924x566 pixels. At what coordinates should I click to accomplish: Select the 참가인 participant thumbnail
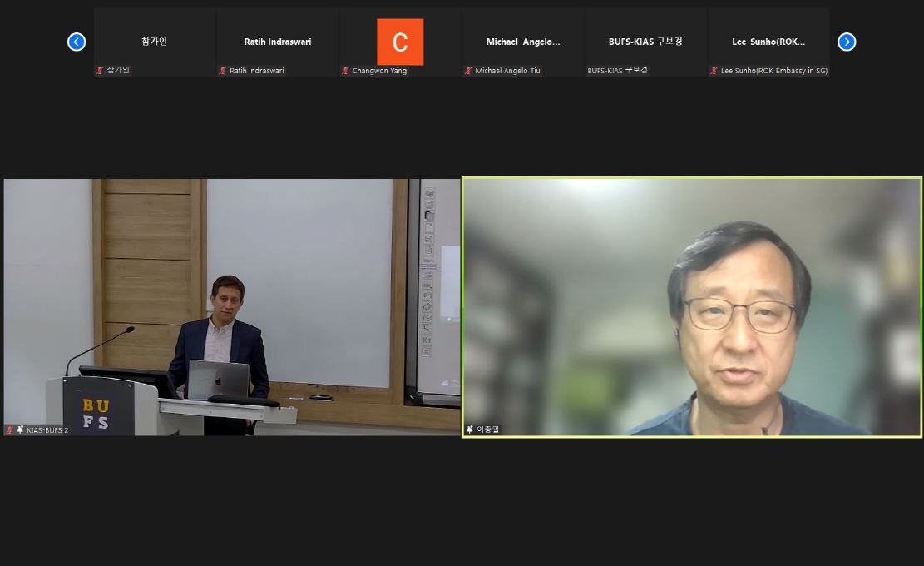[x=154, y=42]
